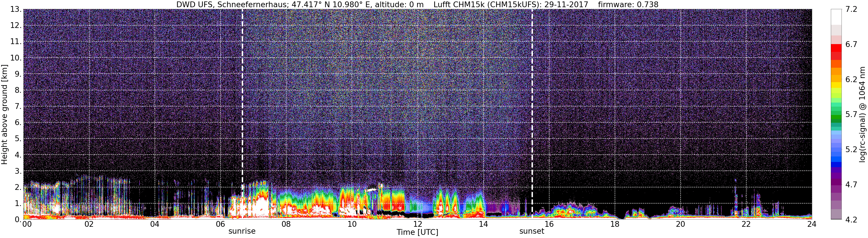Click the plot title 'DWD UFS, Schneefernerhaus'

click(x=232, y=5)
